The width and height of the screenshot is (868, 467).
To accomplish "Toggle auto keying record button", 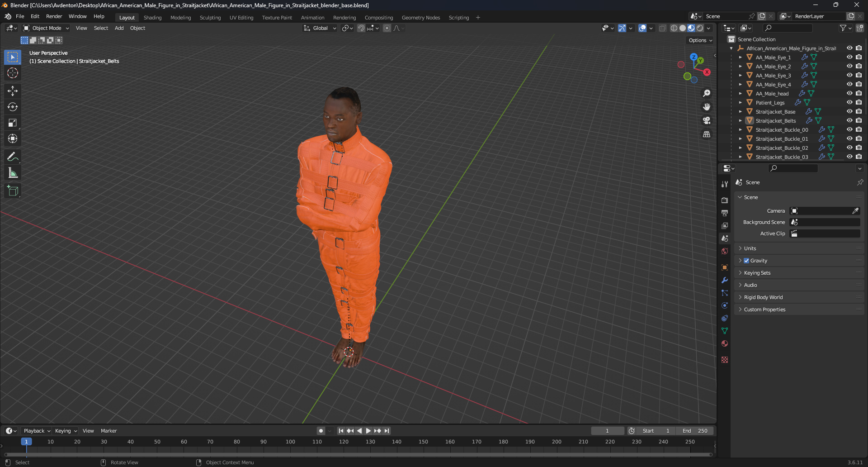I will click(x=321, y=431).
